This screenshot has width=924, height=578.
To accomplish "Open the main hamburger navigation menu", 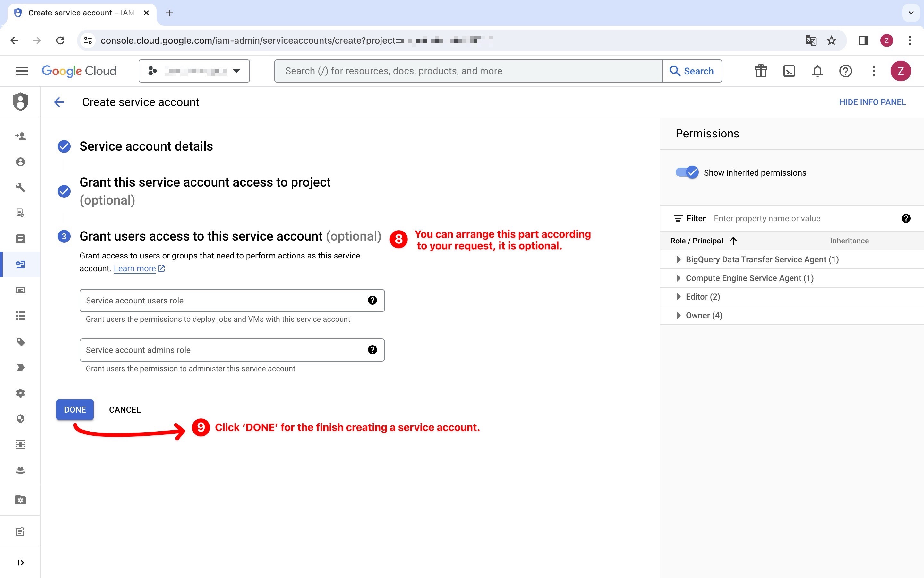I will [x=22, y=71].
